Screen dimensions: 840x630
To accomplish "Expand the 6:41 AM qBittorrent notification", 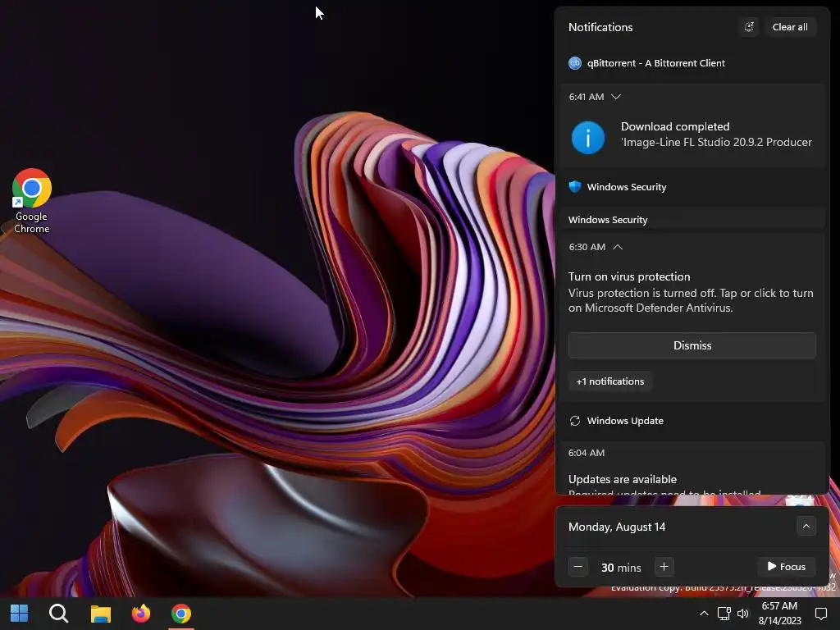I will (616, 97).
